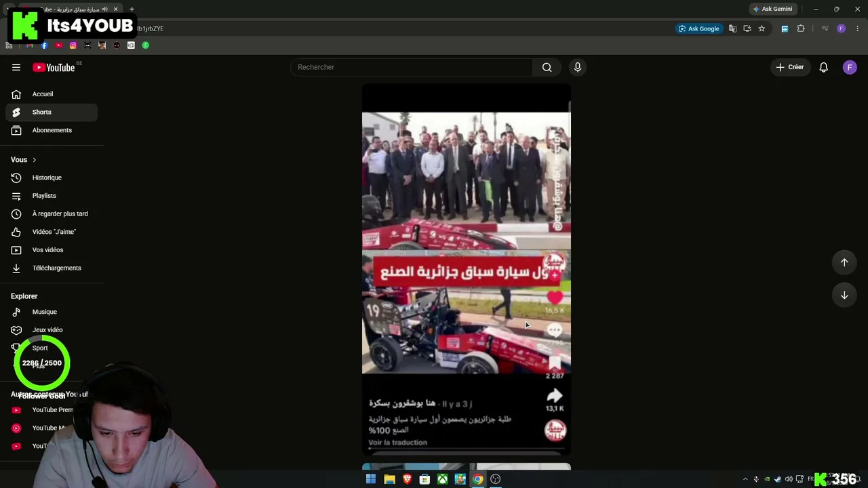This screenshot has width=868, height=488.
Task: Click Voir la traduction link
Action: point(398,443)
